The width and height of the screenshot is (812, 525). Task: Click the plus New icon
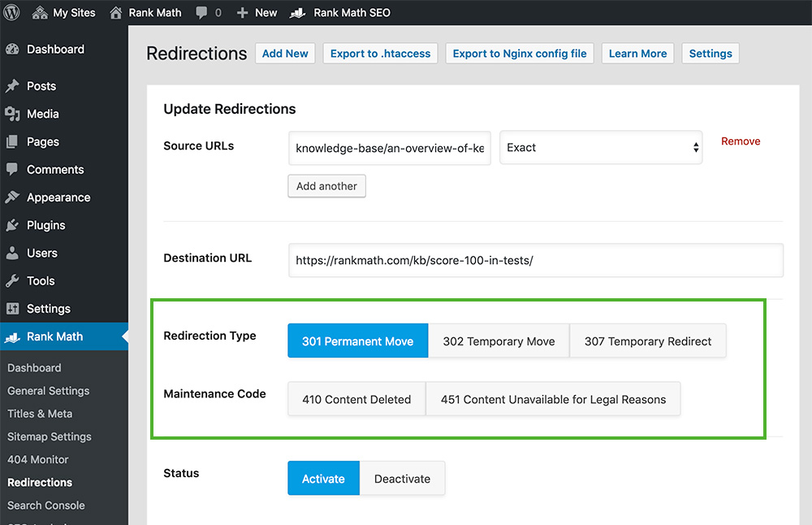pos(242,13)
